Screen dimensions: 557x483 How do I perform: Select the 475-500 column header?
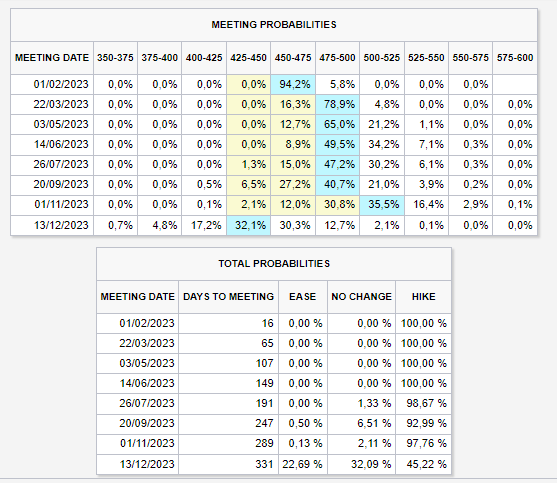(337, 58)
